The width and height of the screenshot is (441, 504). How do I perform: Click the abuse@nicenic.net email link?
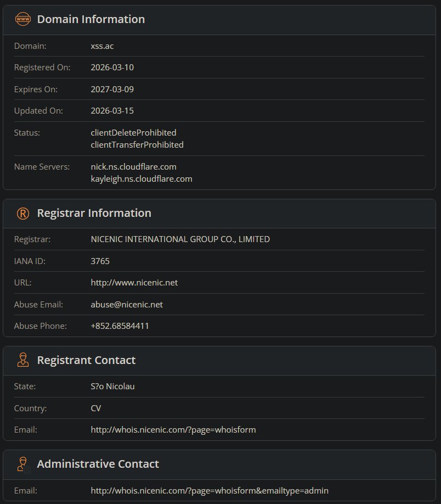[127, 304]
